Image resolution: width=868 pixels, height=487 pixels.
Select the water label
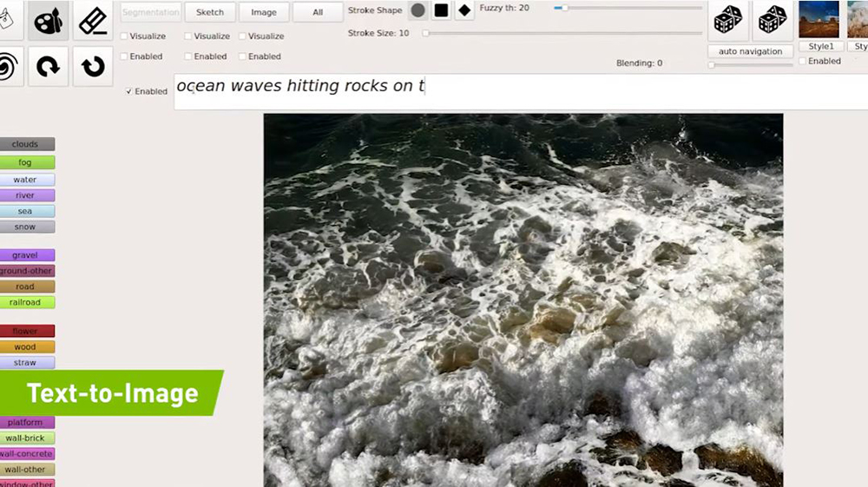[25, 180]
